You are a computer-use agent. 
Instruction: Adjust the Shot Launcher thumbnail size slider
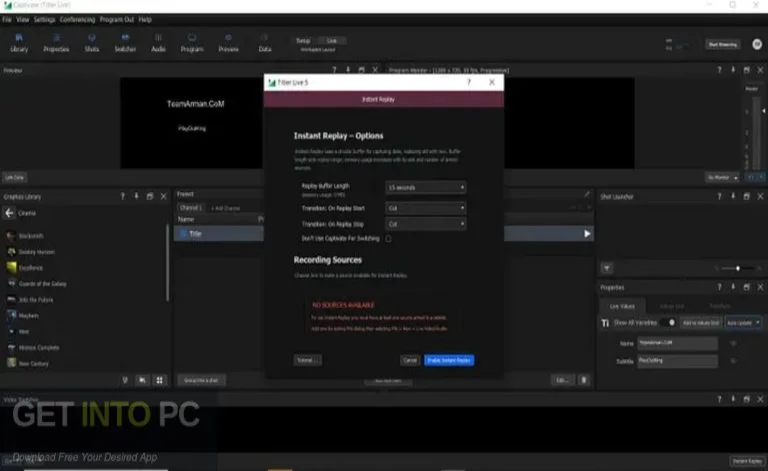738,268
